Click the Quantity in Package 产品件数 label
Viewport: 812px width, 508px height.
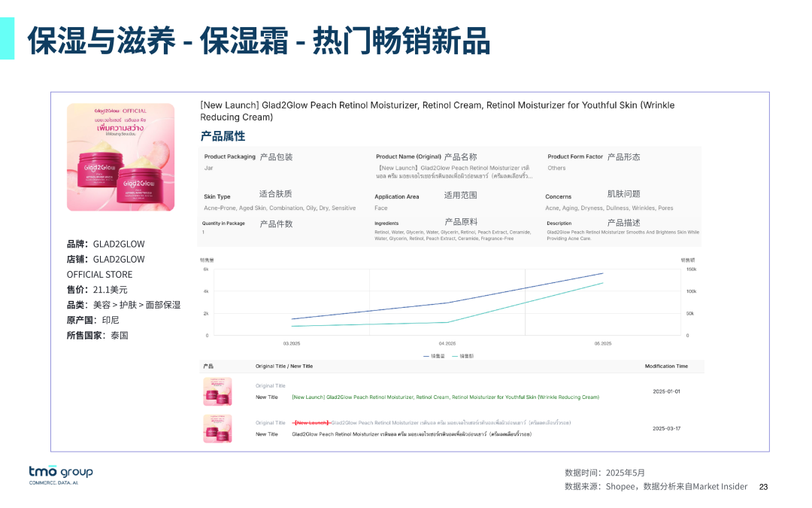247,224
